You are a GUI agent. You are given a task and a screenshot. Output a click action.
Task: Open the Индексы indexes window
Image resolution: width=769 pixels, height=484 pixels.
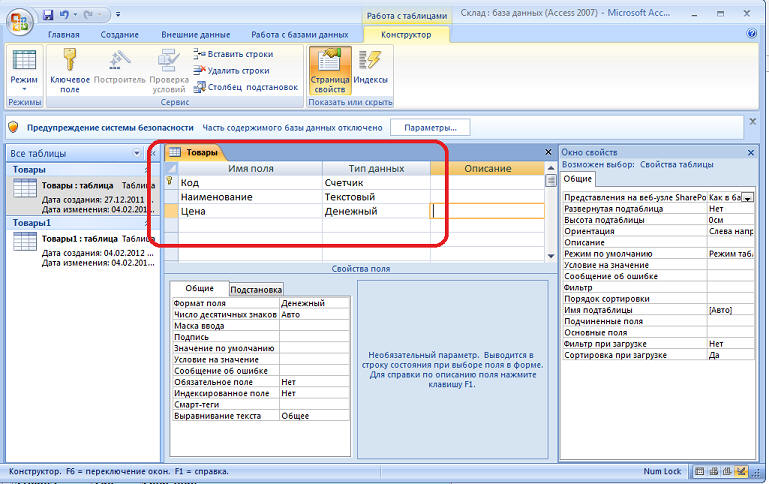coord(371,67)
